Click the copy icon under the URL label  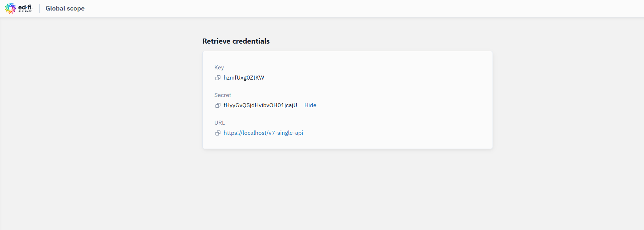pyautogui.click(x=218, y=133)
